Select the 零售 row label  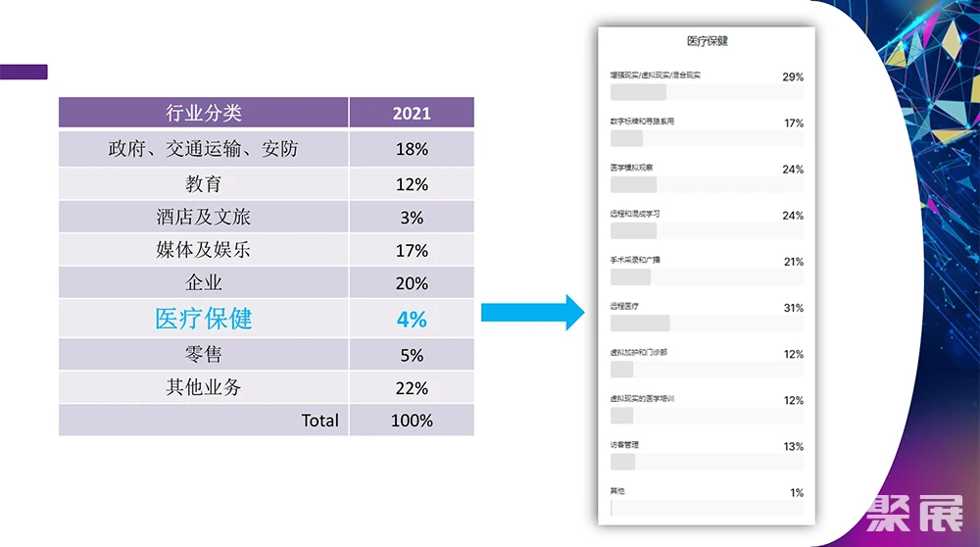click(203, 355)
